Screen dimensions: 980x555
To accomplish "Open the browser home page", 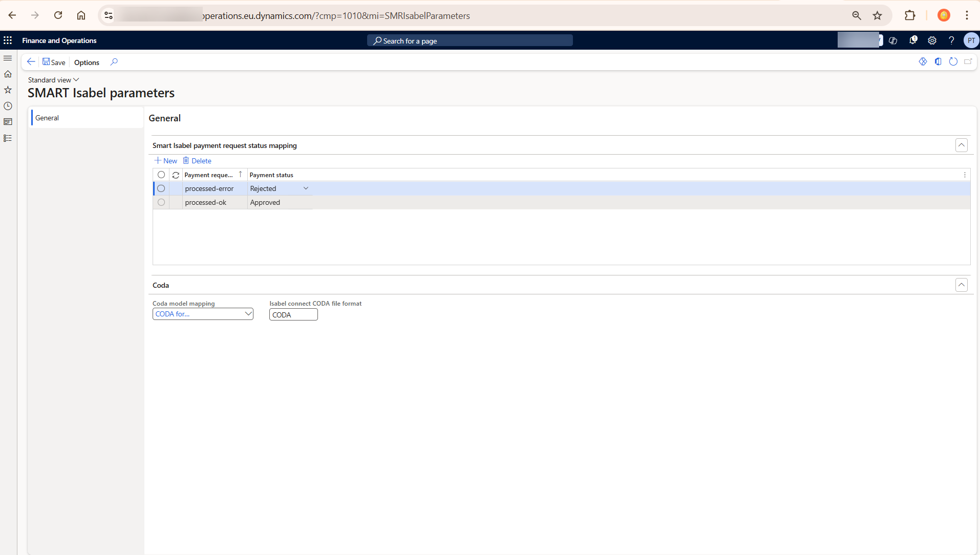I will [x=81, y=15].
